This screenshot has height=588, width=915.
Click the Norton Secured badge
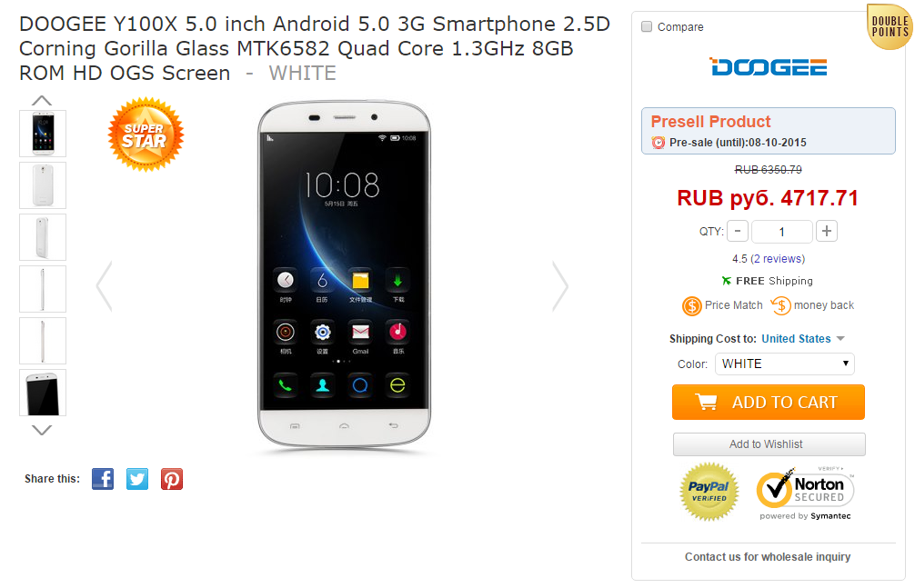805,493
